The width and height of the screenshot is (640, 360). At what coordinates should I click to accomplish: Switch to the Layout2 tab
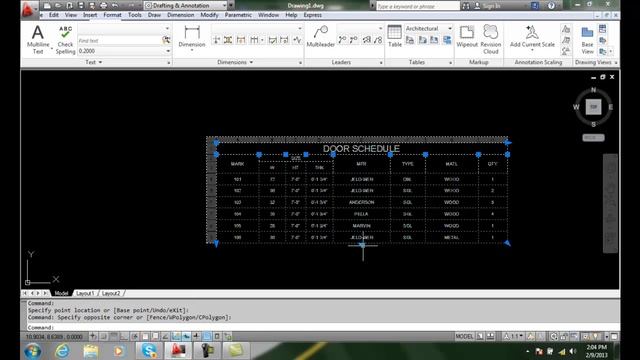click(x=111, y=293)
